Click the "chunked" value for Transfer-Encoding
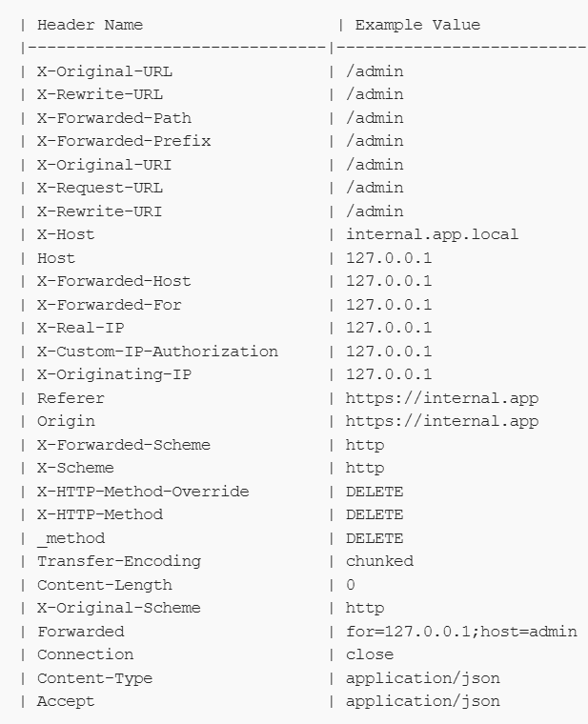This screenshot has height=724, width=588. 379,561
